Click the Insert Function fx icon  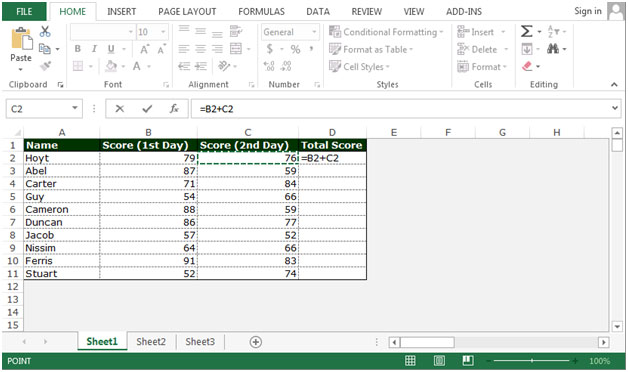click(x=174, y=109)
